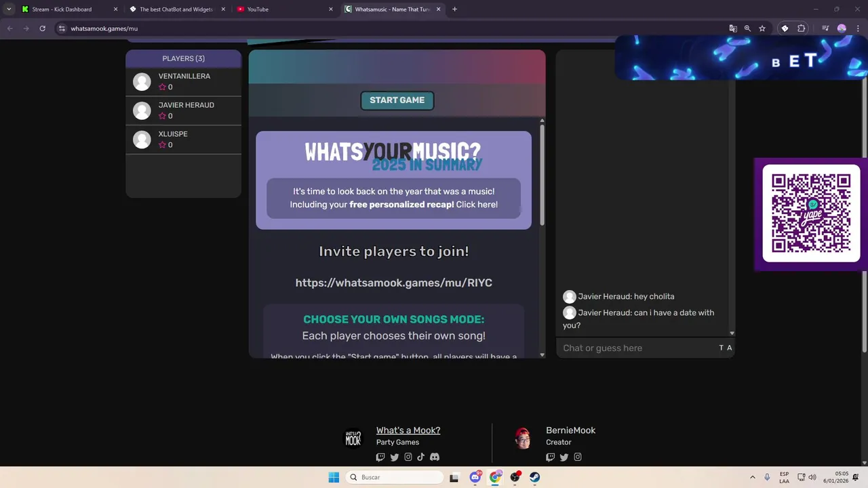Close the YouTube tab
Screen dimensions: 868x488
click(331, 9)
